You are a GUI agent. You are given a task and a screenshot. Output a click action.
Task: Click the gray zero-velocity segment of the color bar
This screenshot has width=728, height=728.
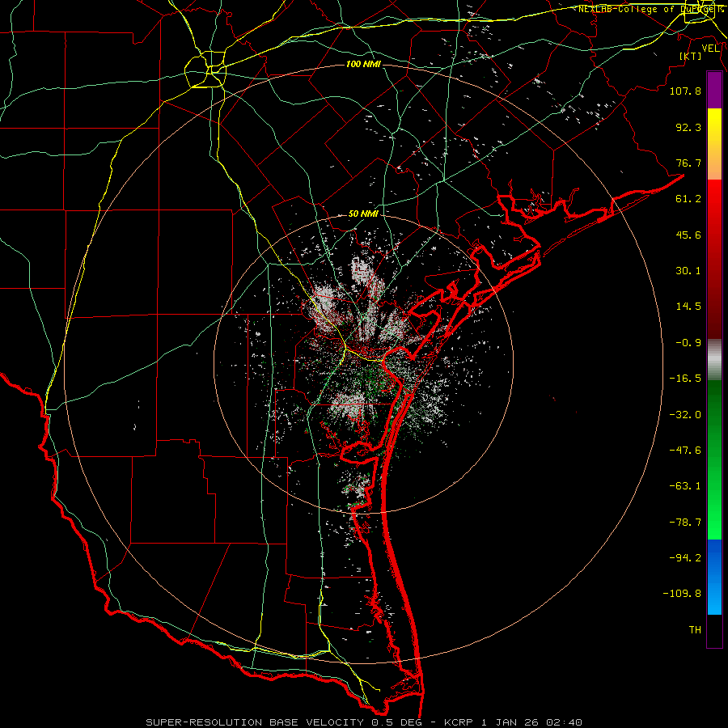714,359
